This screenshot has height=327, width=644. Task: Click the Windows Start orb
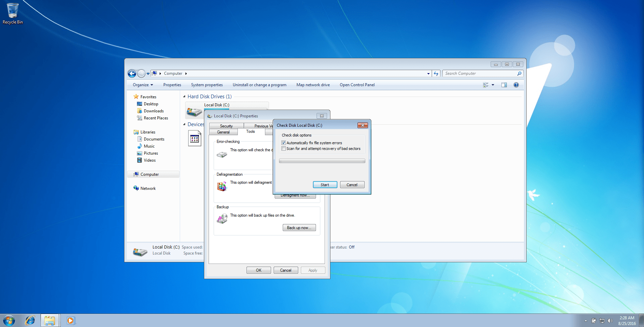(9, 321)
